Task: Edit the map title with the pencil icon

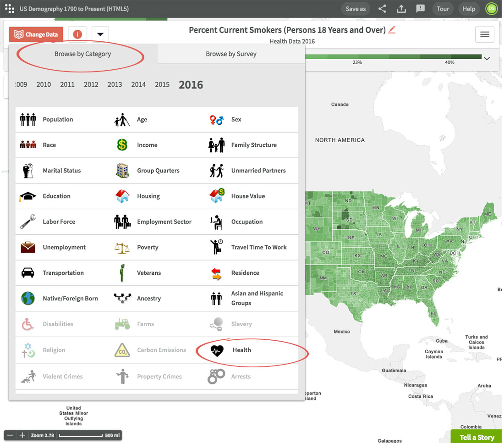Action: click(392, 29)
